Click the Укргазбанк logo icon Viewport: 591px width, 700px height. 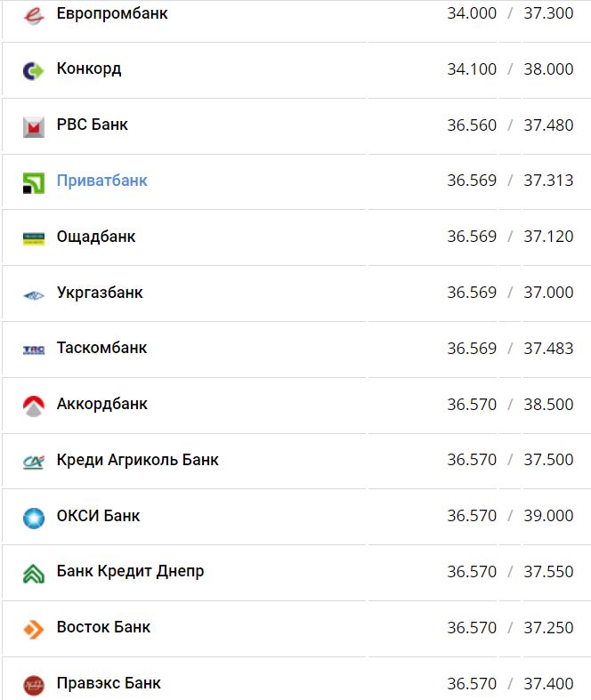point(33,294)
